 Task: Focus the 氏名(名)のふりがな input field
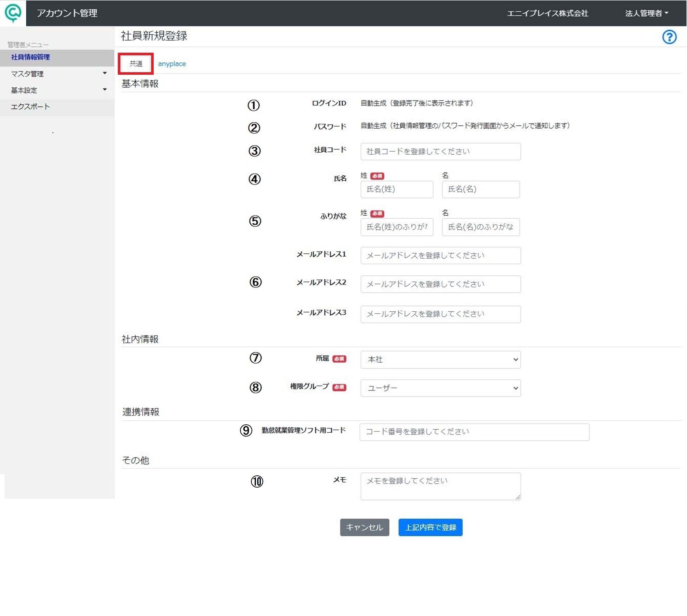[481, 227]
